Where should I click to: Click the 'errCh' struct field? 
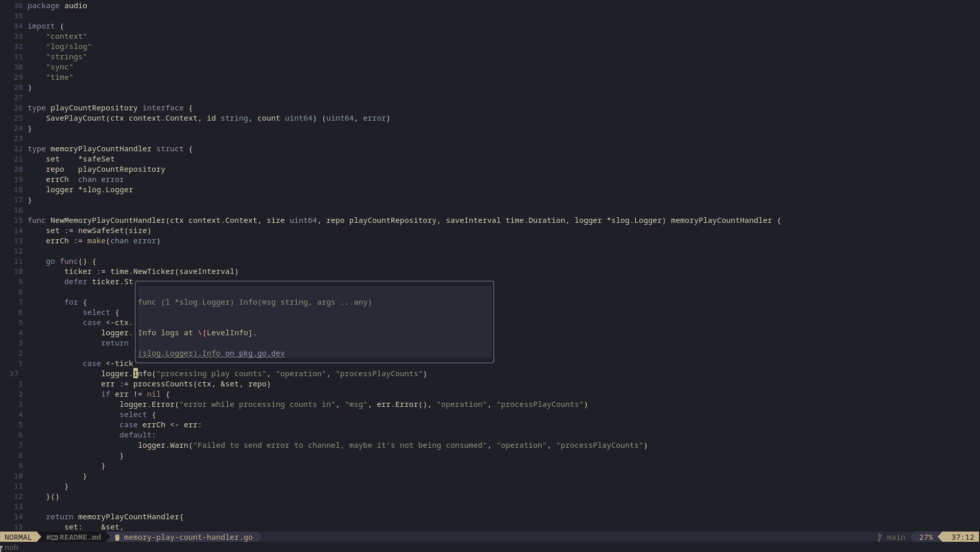pos(57,179)
